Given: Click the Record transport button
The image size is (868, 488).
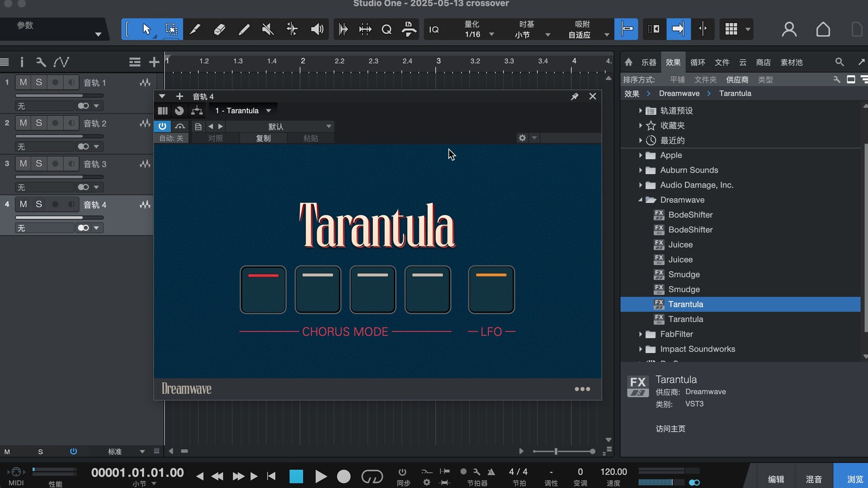Looking at the screenshot, I should [x=344, y=476].
